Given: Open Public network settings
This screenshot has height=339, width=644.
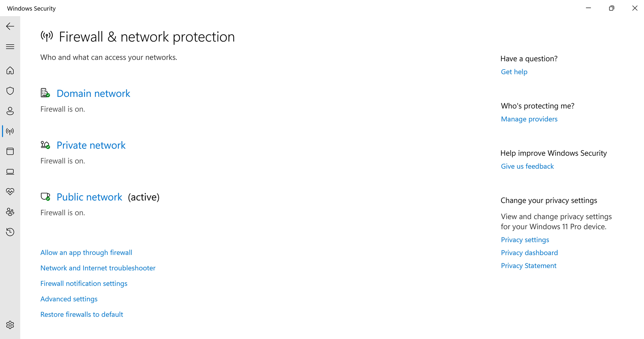Looking at the screenshot, I should click(x=89, y=197).
